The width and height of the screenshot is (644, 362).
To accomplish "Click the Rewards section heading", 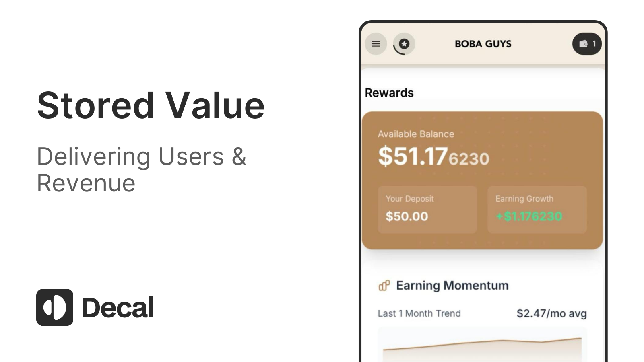I will click(389, 93).
